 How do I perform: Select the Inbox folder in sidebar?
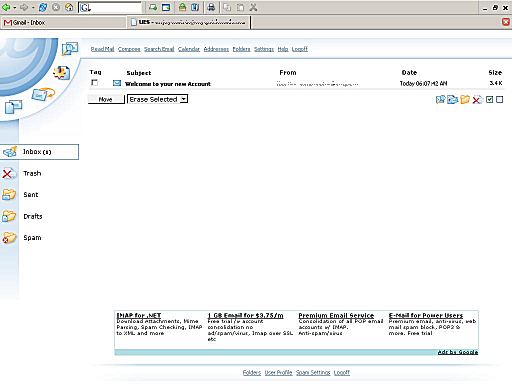pos(39,152)
